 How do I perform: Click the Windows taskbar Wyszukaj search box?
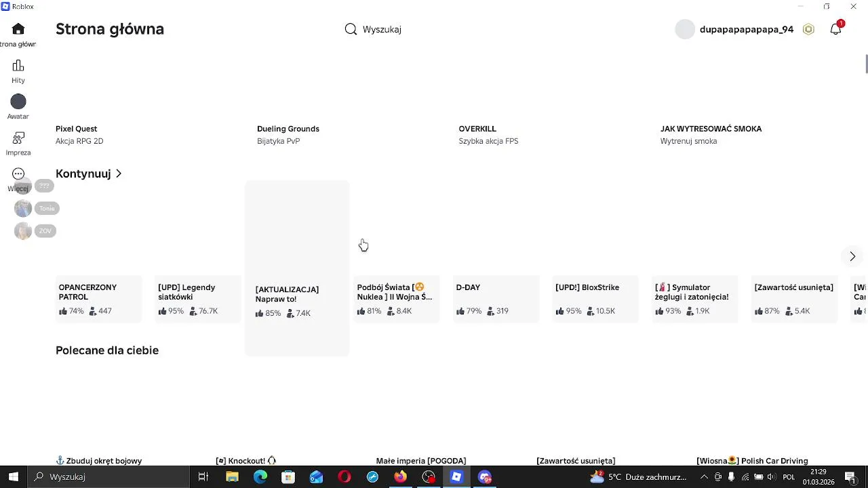[x=108, y=476]
